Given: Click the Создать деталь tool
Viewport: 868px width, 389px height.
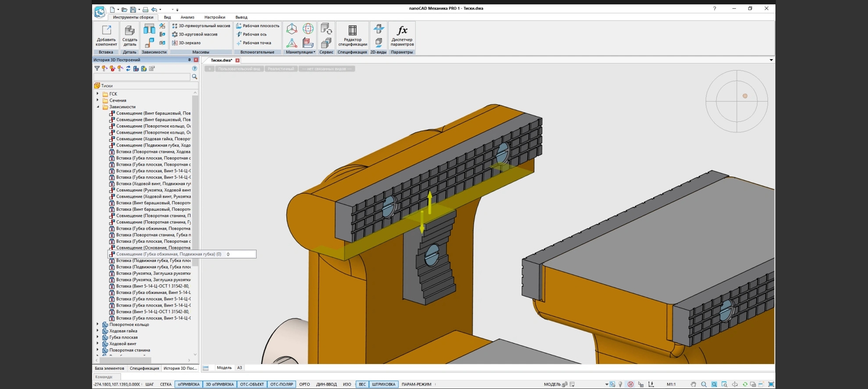Looking at the screenshot, I should [x=129, y=35].
